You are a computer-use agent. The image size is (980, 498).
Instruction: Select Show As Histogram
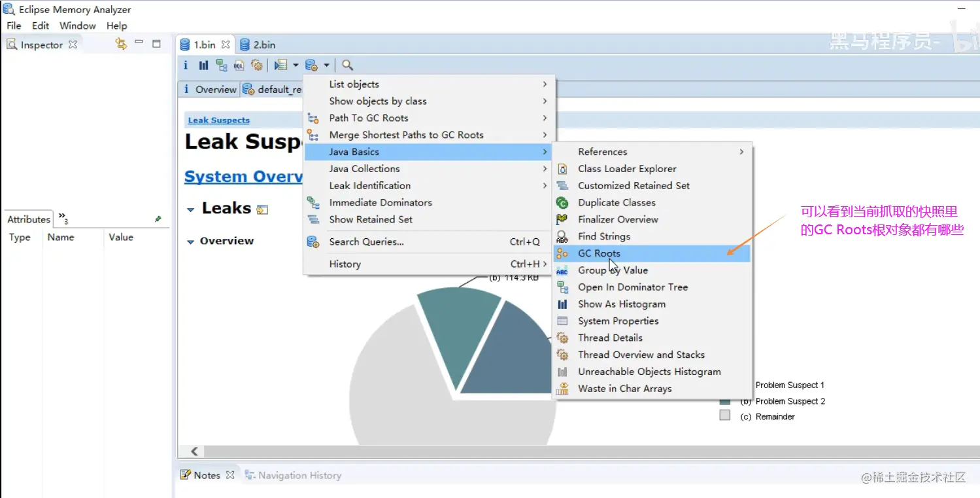652,304
